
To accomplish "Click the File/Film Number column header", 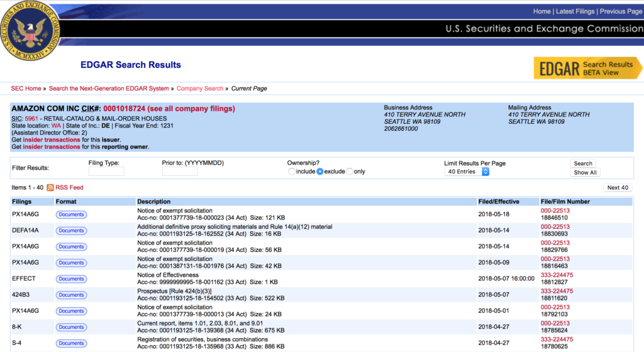I will point(565,202).
